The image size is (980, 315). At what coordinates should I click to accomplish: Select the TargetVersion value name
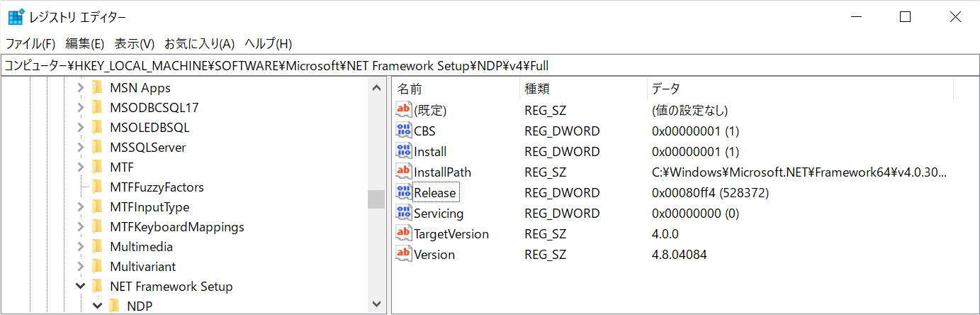pyautogui.click(x=451, y=234)
